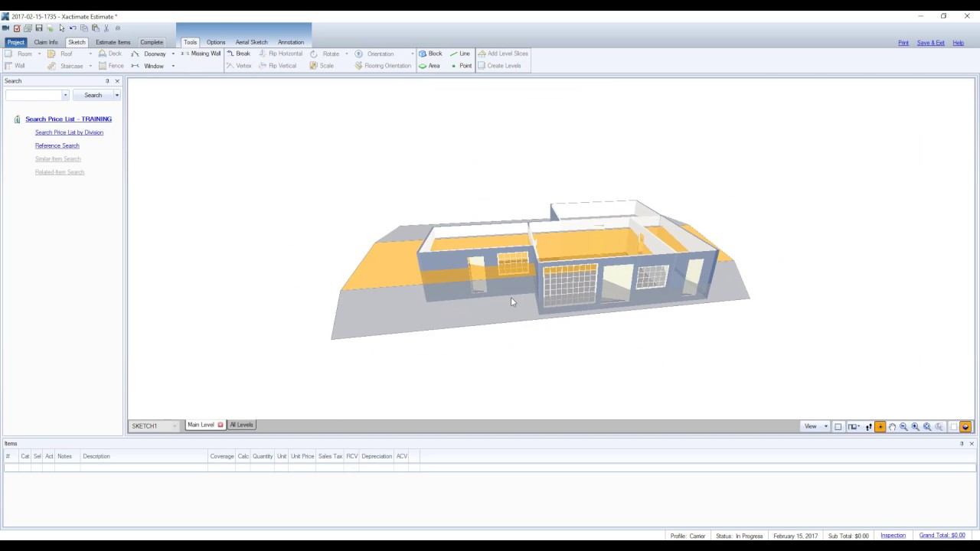Open the Project tab

15,42
